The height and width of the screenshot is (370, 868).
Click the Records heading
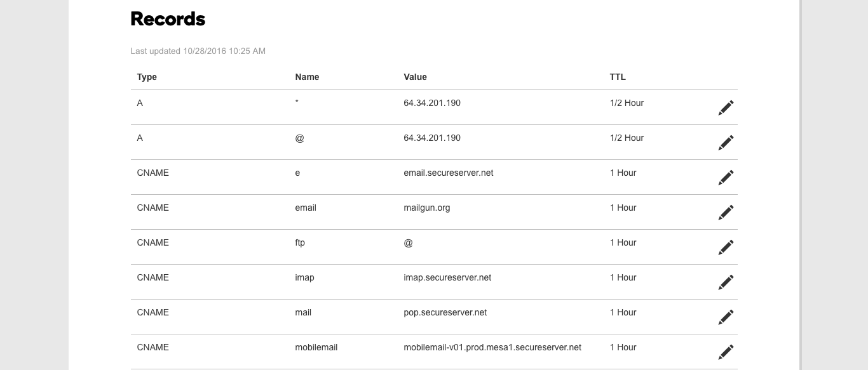coord(168,19)
